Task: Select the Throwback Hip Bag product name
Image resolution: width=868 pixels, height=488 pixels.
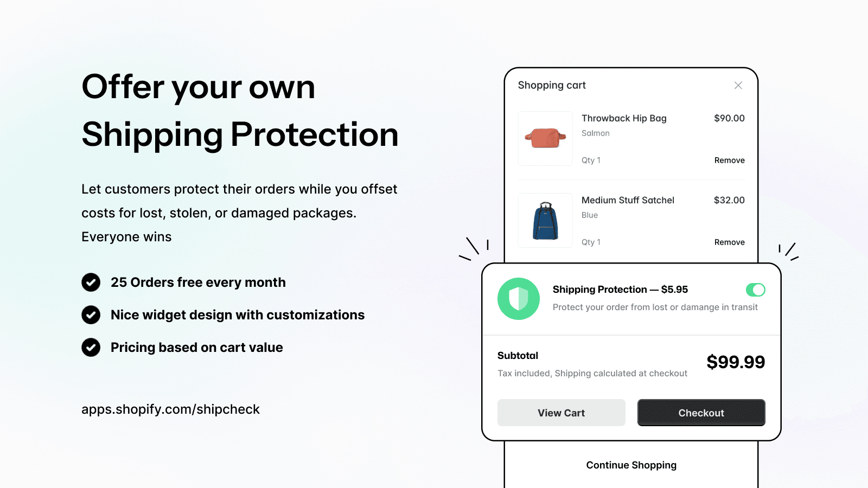Action: coord(624,118)
